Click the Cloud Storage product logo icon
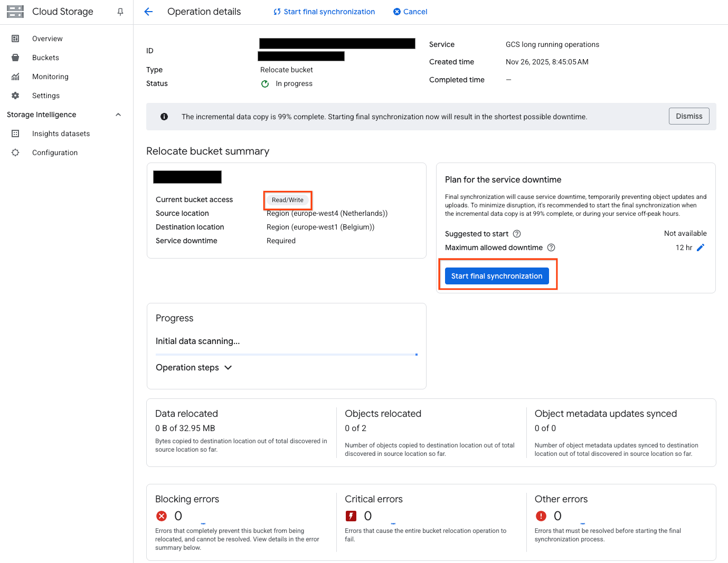728x563 pixels. [x=15, y=12]
